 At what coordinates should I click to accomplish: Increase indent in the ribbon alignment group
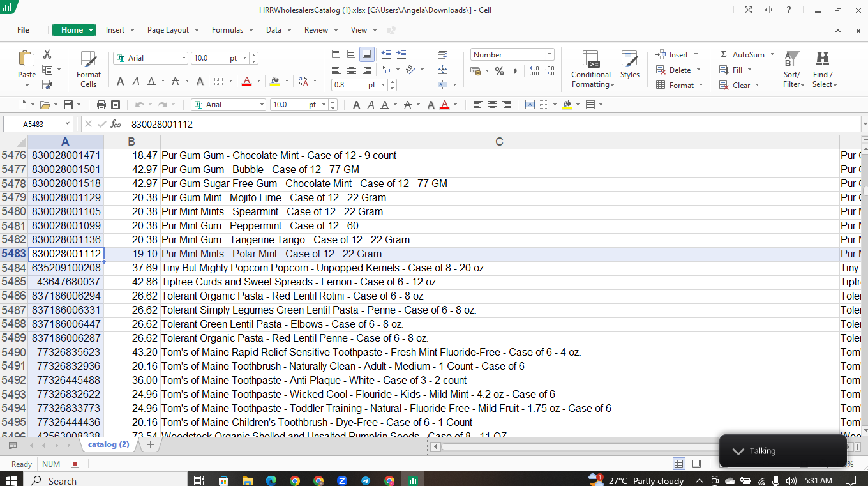[x=401, y=54]
